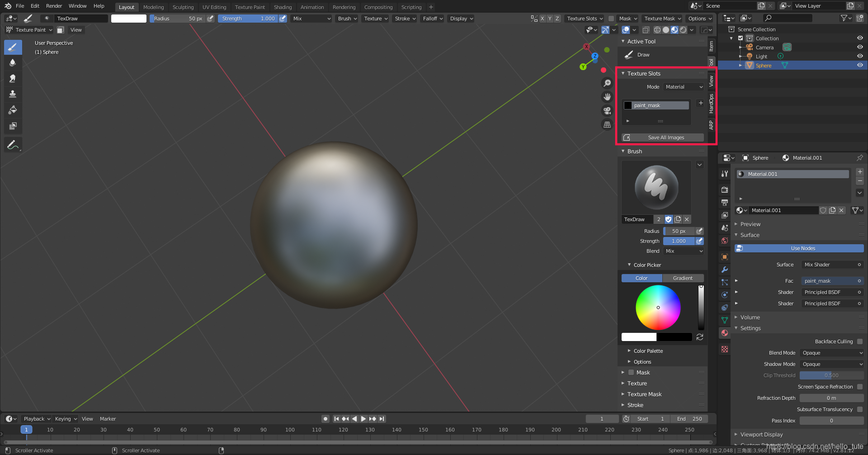Open the File menu

tap(20, 6)
